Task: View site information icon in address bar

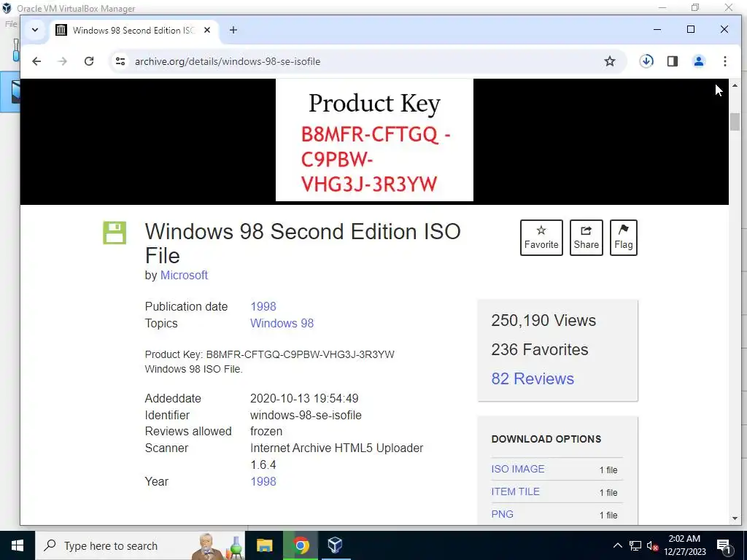Action: point(120,61)
